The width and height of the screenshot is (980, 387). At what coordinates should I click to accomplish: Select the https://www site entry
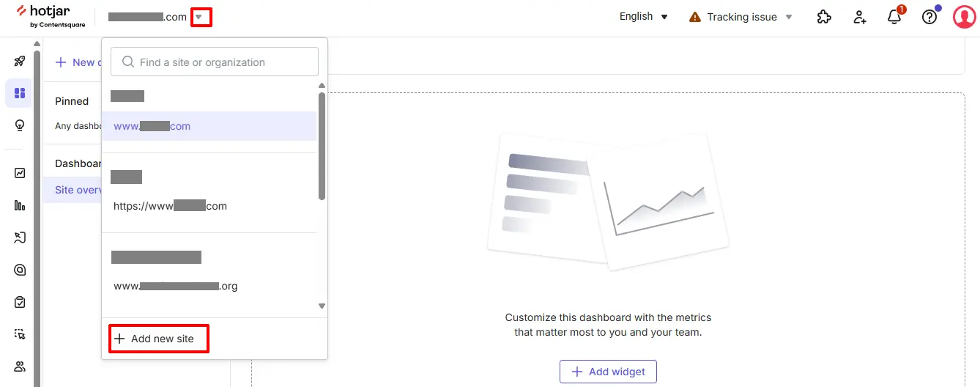tap(209, 206)
